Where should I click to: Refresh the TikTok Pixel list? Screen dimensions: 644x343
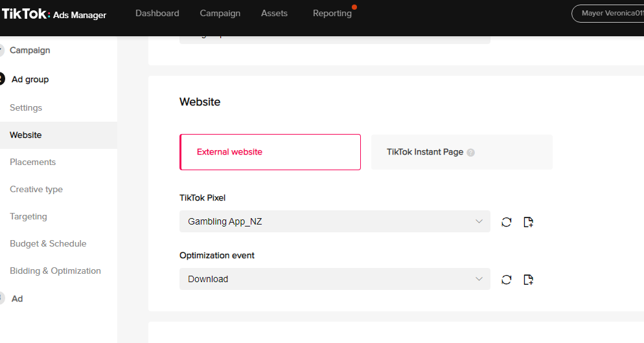click(x=507, y=222)
